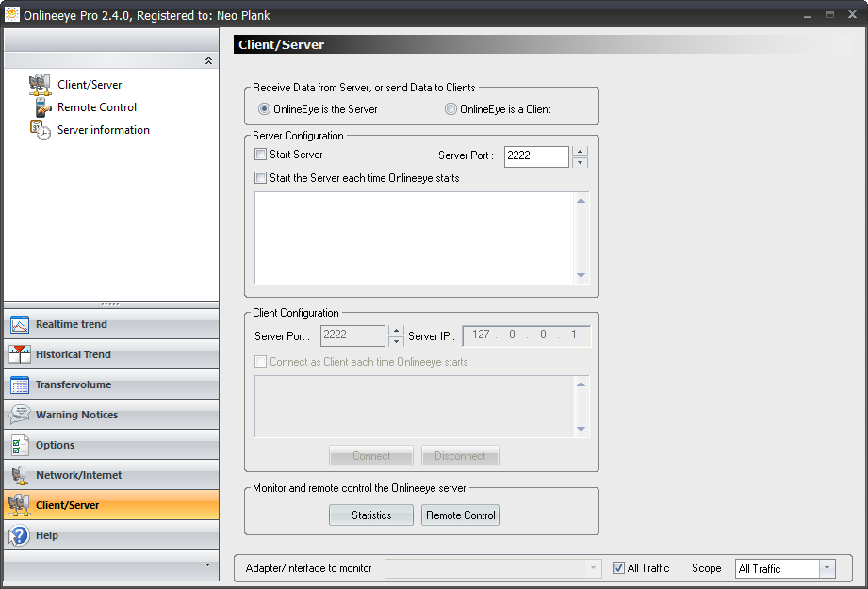Uncheck the All Traffic checkbox
The image size is (868, 589).
618,568
